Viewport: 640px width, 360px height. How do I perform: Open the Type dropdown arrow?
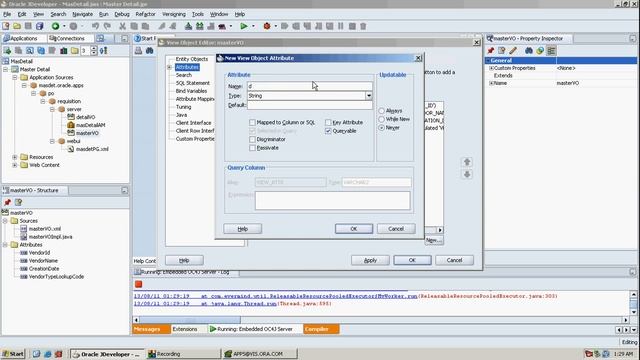(369, 96)
